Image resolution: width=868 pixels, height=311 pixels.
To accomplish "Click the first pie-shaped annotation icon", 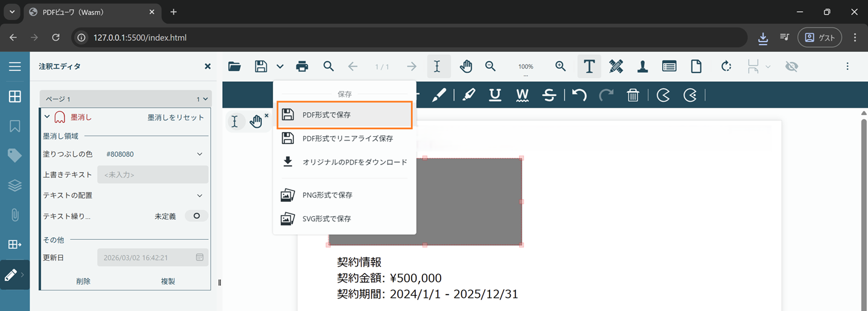I will 663,95.
